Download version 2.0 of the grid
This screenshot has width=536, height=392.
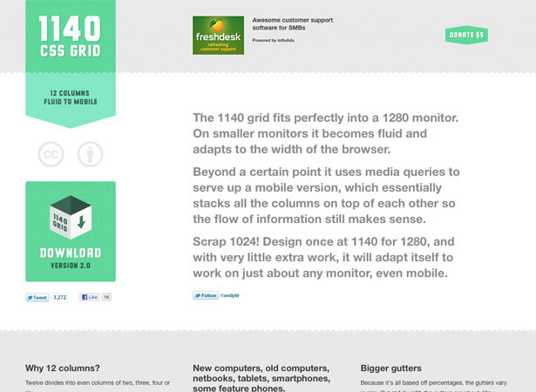click(x=71, y=232)
